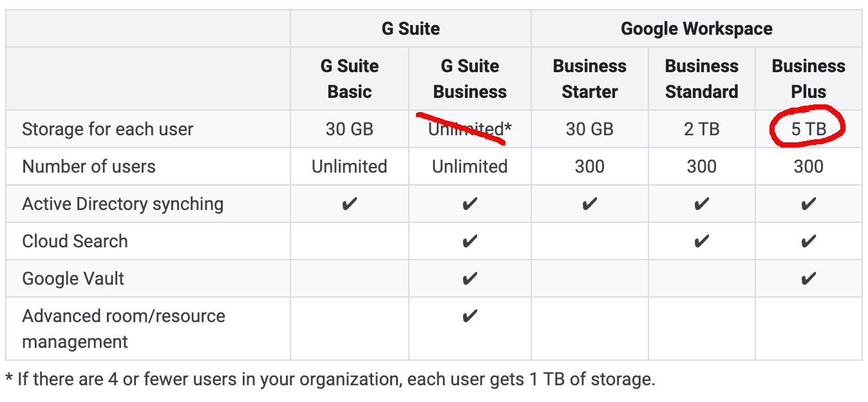
Task: Click the Business Plus column header
Action: [808, 79]
